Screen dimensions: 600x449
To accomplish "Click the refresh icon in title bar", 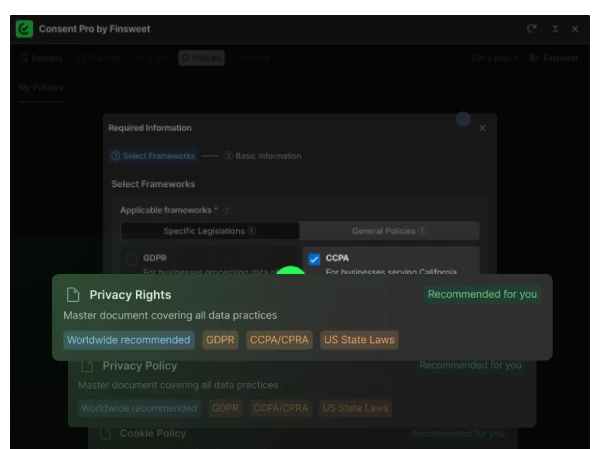I will click(532, 29).
